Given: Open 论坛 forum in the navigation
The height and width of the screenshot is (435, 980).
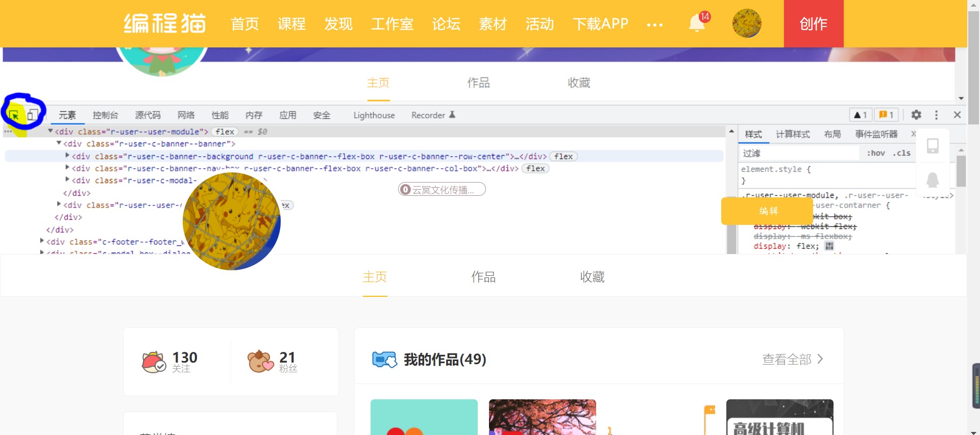Looking at the screenshot, I should coord(446,23).
